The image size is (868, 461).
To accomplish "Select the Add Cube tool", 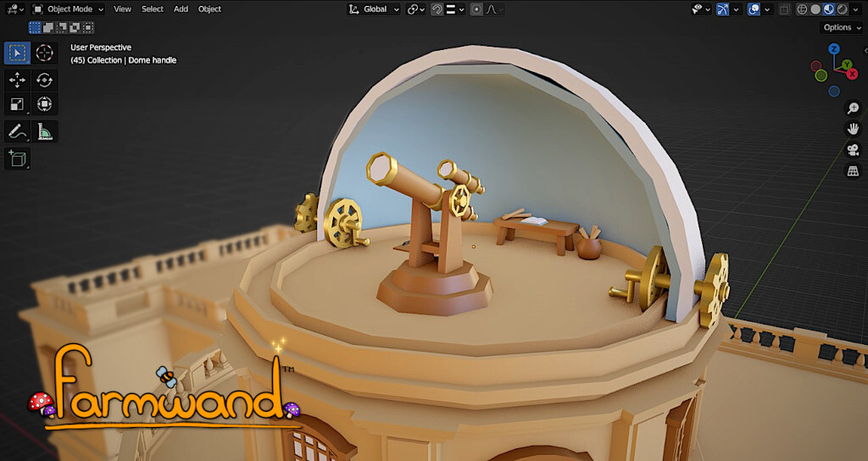I will (17, 158).
